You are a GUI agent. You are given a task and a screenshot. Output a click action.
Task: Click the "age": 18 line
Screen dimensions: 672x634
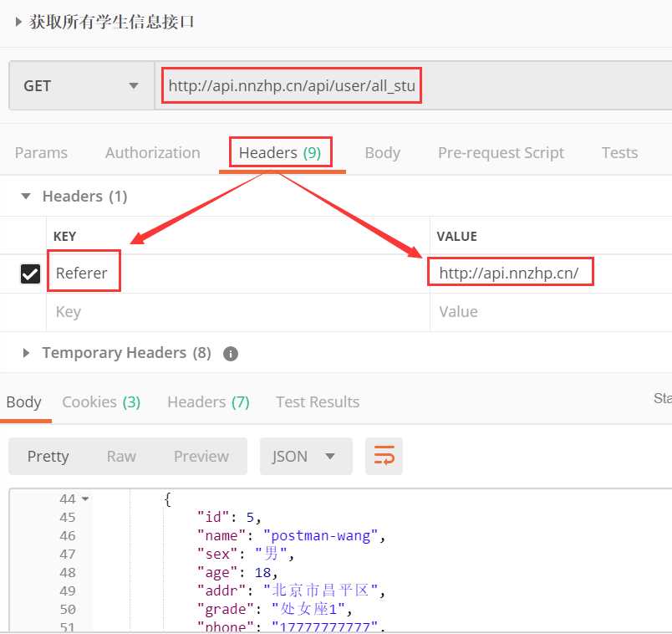tap(237, 573)
